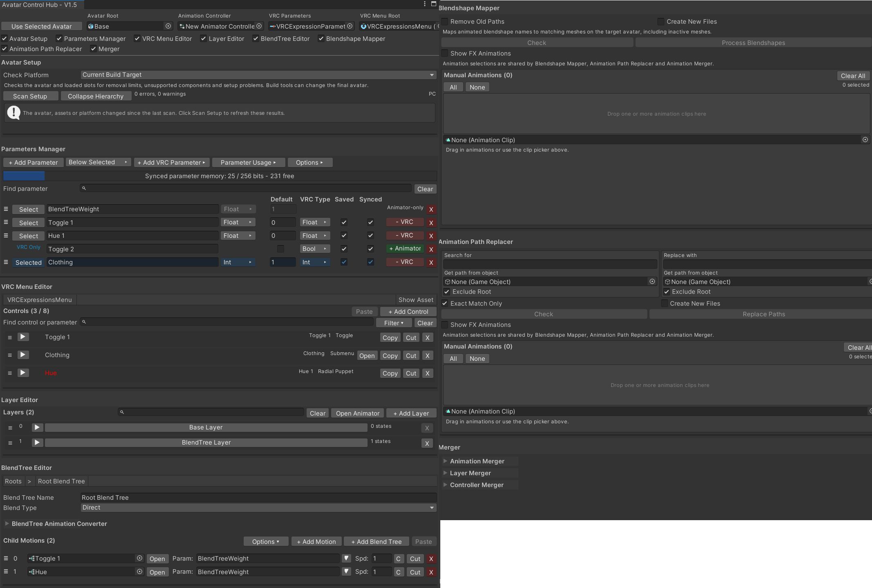Expand the Toggle 1 menu control arrow
The width and height of the screenshot is (872, 588).
(x=23, y=337)
